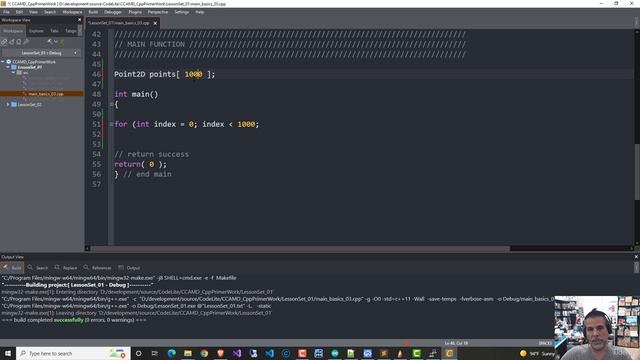Image resolution: width=640 pixels, height=360 pixels.
Task: Open the File menu
Action: pos(6,12)
